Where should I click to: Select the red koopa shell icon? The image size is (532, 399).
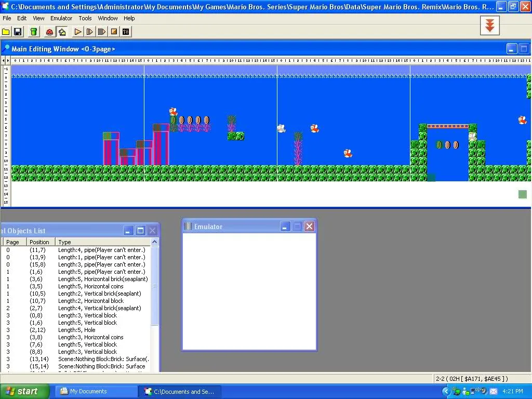(50, 32)
